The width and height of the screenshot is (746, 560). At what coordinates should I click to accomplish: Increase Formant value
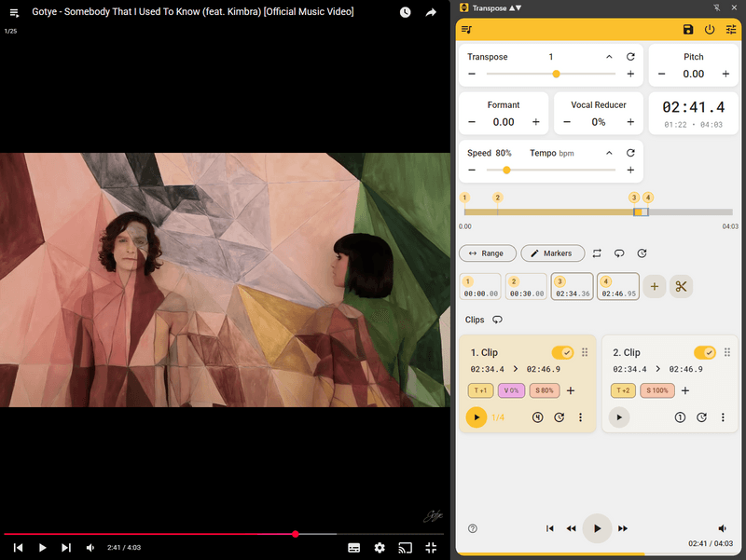click(x=535, y=122)
